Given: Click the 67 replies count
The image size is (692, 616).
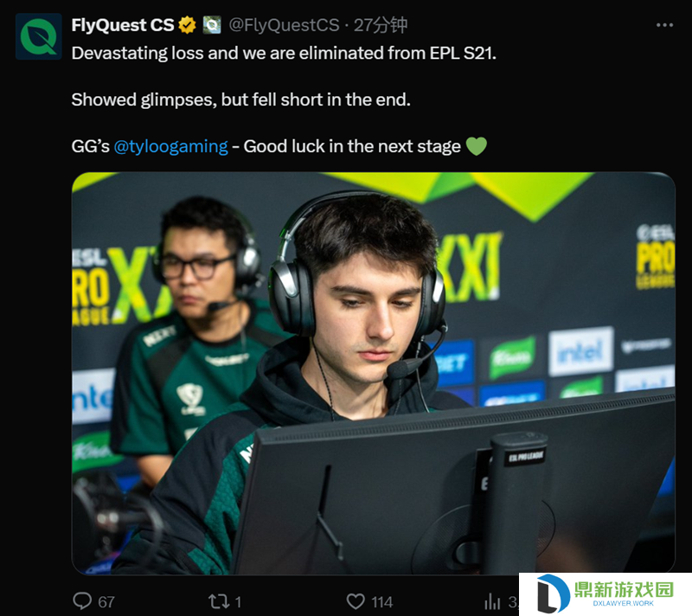Looking at the screenshot, I should click(106, 602).
